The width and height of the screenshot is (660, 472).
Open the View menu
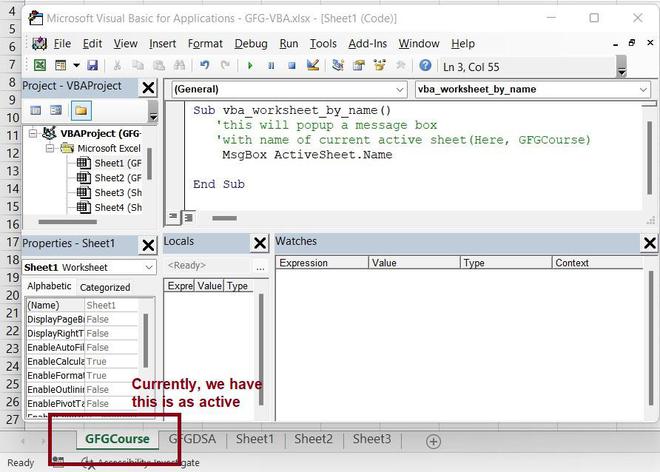click(x=125, y=43)
